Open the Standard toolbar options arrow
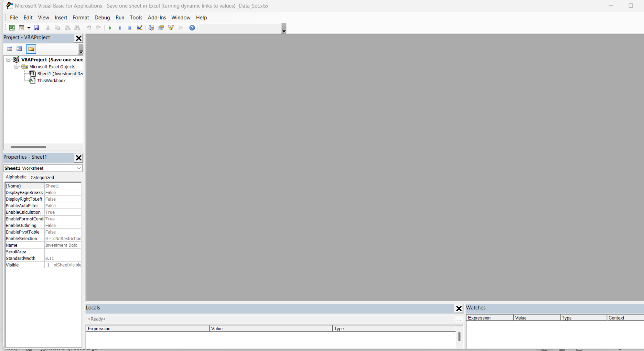Screen dimensions: 644x351 tap(284, 28)
